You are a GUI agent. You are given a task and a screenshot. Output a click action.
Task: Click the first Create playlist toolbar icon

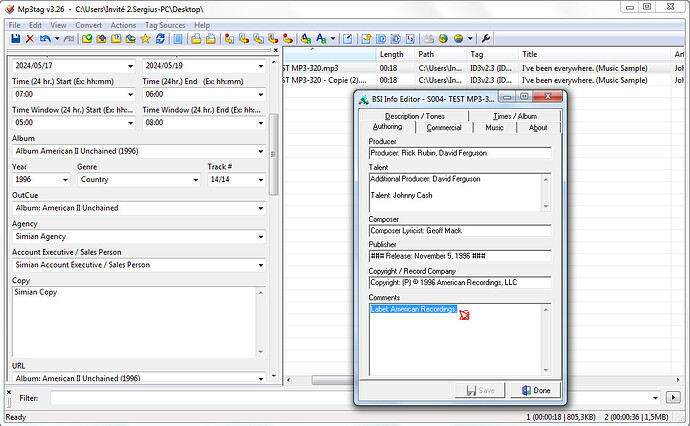pyautogui.click(x=196, y=39)
